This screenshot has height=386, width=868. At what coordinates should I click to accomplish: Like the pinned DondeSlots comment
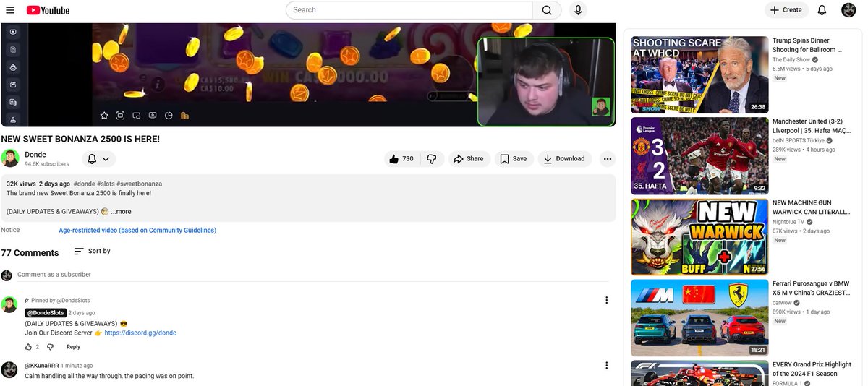(29, 347)
